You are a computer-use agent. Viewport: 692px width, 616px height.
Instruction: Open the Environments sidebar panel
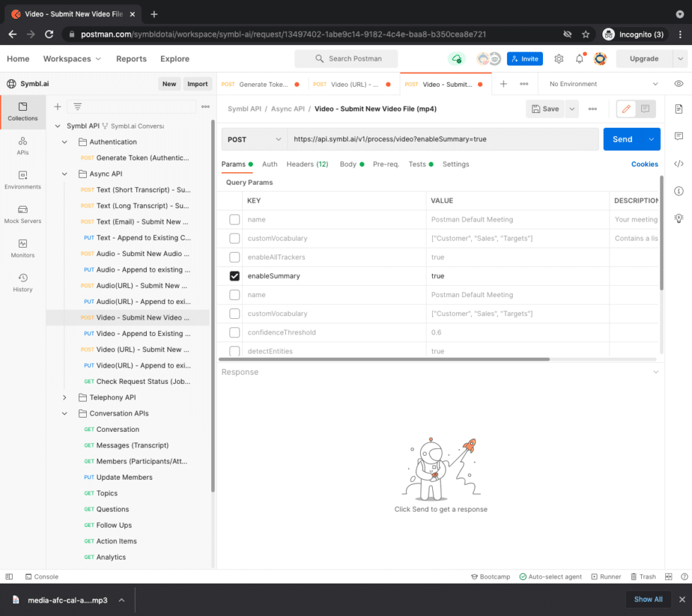(23, 180)
